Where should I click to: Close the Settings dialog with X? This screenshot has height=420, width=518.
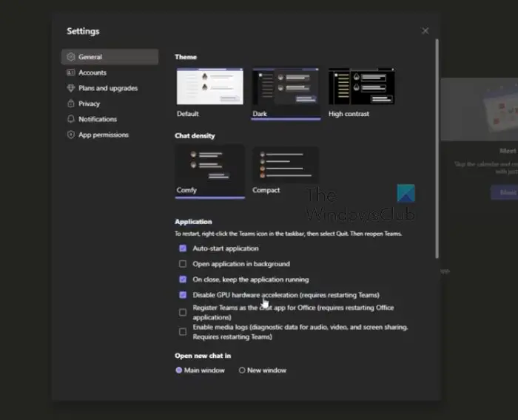click(x=425, y=31)
